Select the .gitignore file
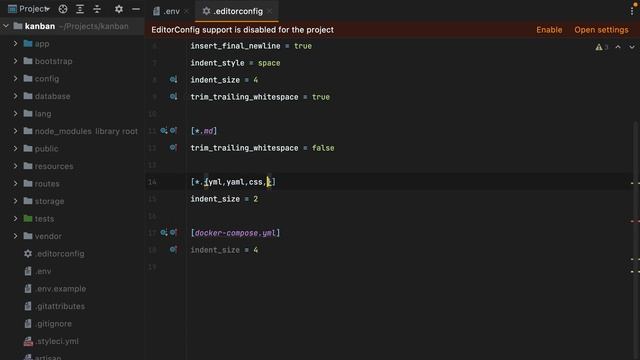This screenshot has width=640, height=360. pyautogui.click(x=53, y=324)
